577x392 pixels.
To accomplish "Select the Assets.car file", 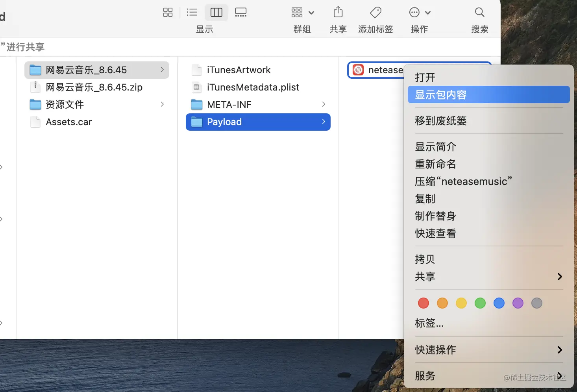I will pos(69,122).
